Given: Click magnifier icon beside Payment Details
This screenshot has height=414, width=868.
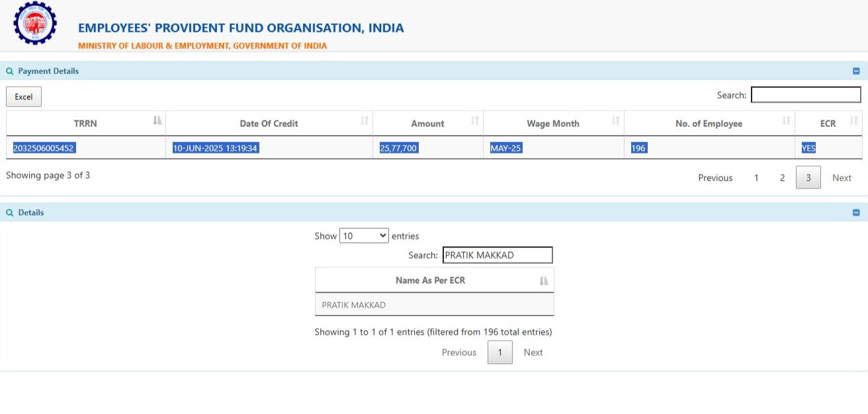Looking at the screenshot, I should click(x=9, y=71).
